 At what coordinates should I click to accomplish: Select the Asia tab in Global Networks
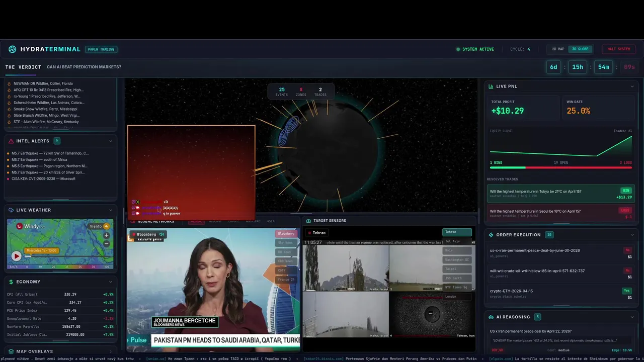coord(271,221)
